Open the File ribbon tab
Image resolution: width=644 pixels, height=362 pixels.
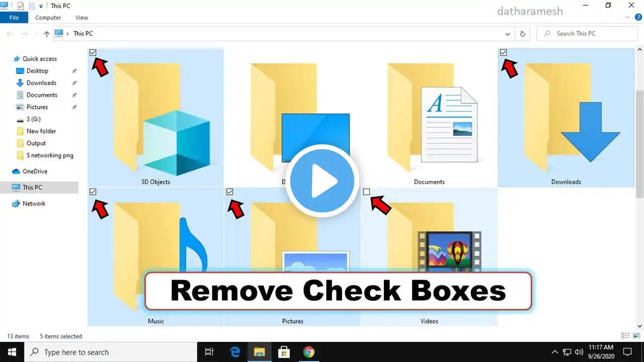click(14, 18)
